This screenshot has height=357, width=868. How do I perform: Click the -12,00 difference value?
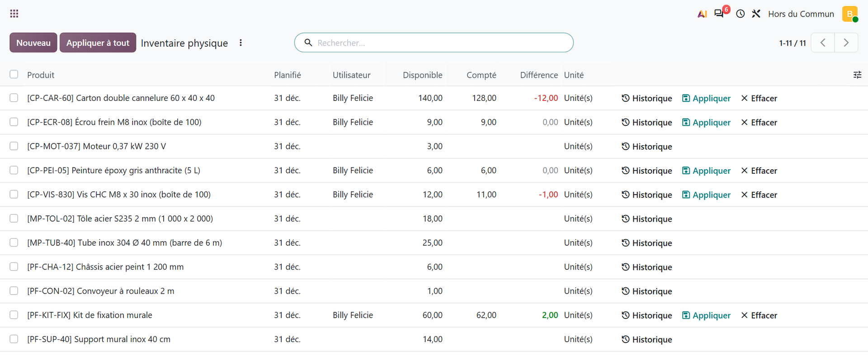click(x=546, y=98)
